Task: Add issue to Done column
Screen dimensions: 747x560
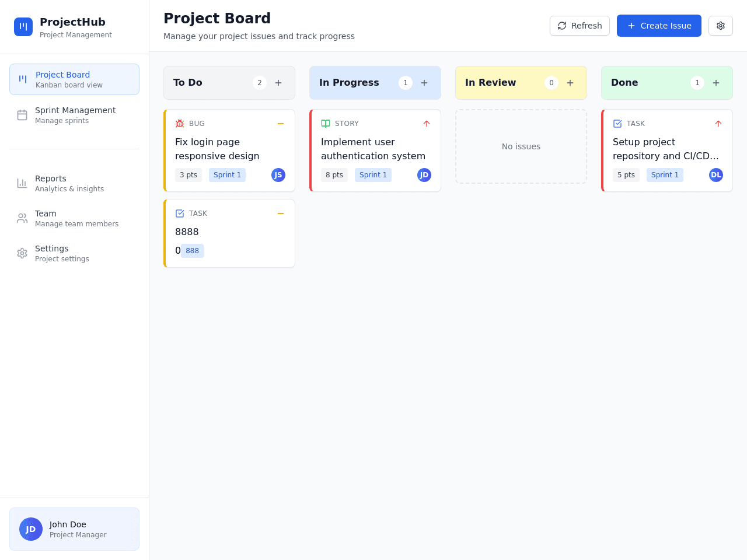Action: 716,83
